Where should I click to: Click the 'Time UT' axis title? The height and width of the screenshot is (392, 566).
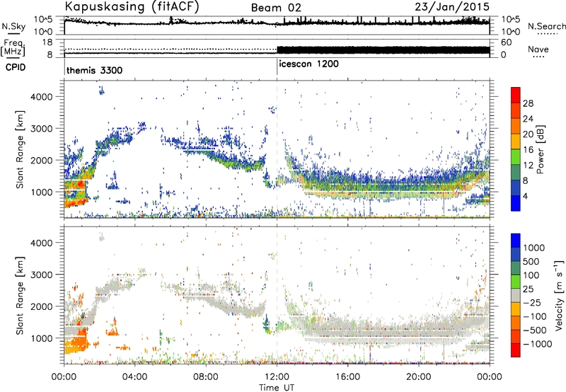point(277,388)
